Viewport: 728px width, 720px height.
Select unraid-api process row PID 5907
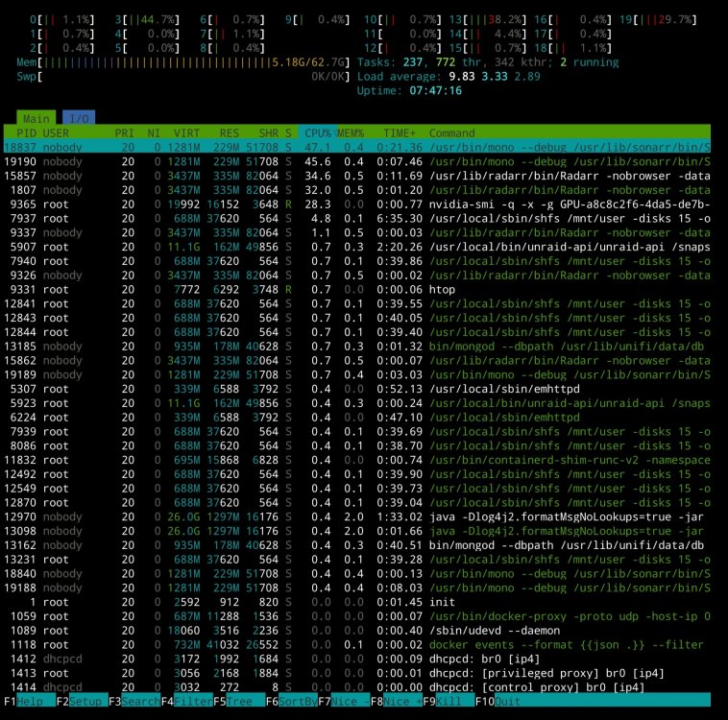coord(357,247)
